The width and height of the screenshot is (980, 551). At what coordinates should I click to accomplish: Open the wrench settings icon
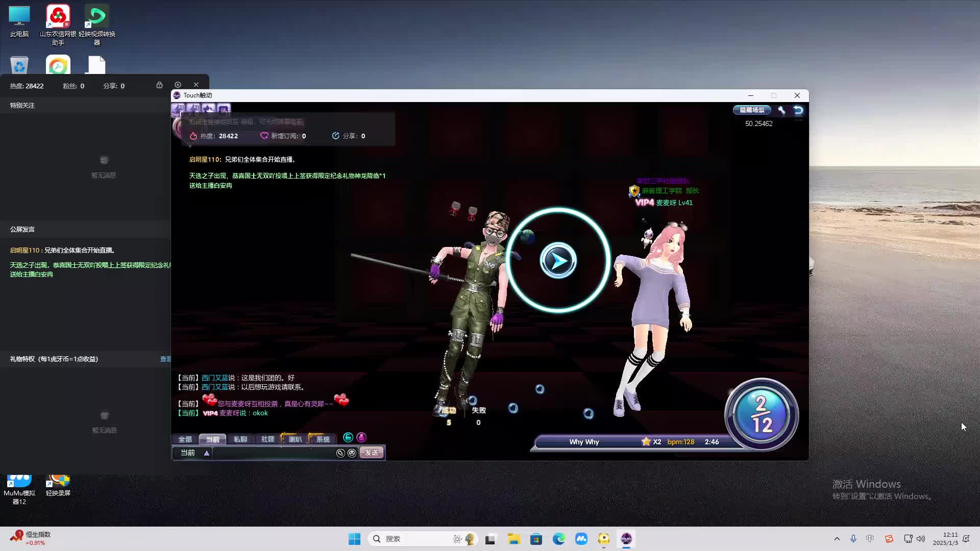[781, 110]
